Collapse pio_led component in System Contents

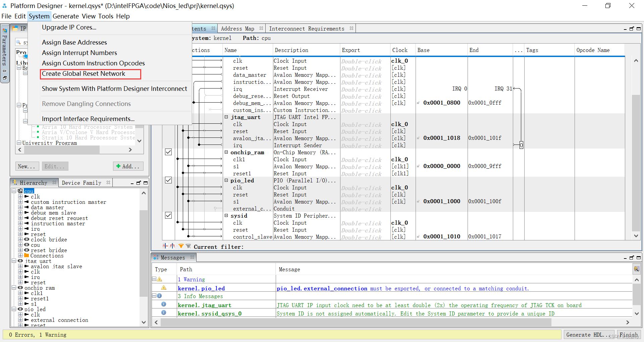coord(226,180)
